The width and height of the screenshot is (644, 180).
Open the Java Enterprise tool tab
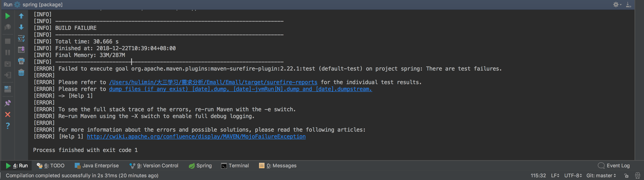pos(96,166)
